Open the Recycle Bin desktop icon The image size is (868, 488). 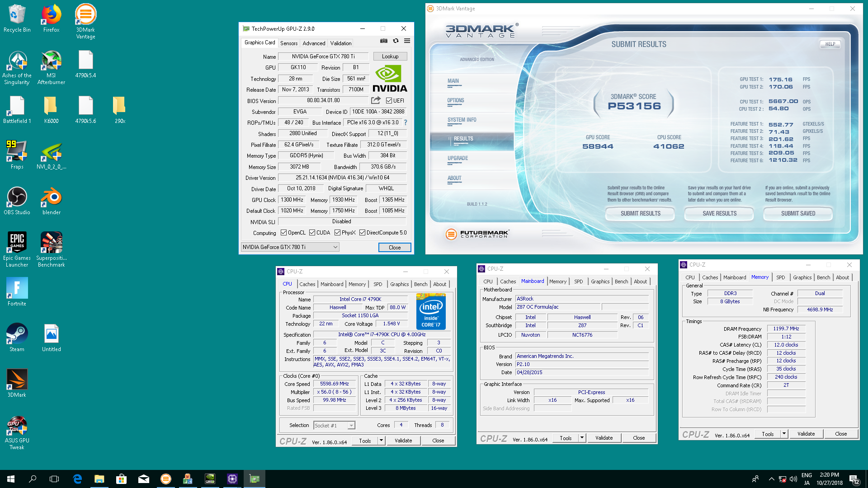tap(17, 18)
